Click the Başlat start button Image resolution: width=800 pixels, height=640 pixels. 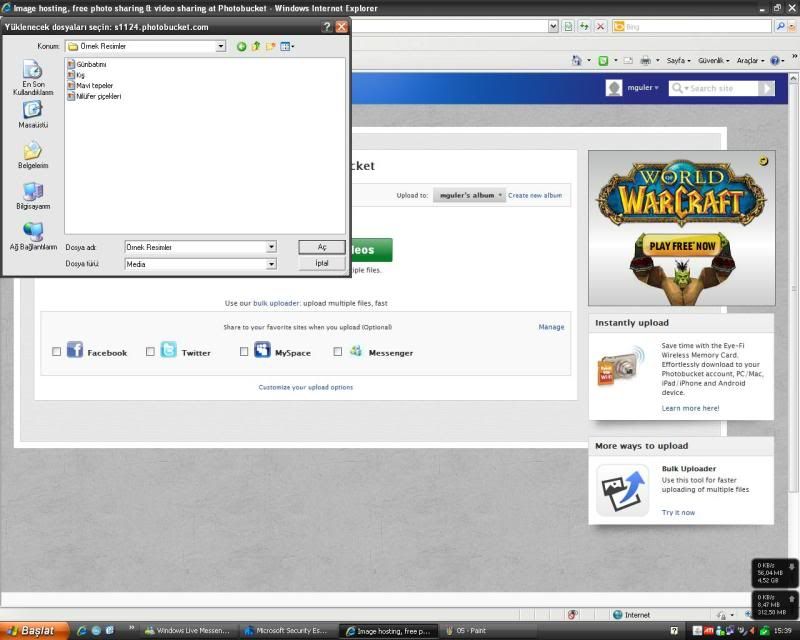(x=34, y=631)
